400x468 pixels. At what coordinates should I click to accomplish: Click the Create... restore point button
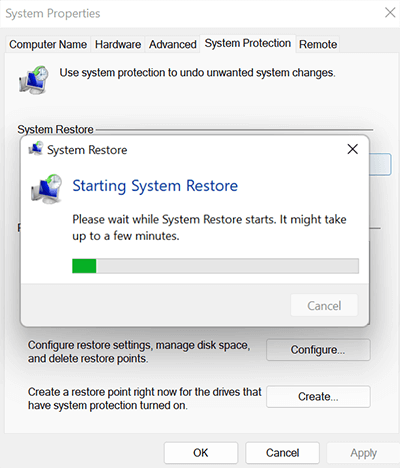[318, 397]
